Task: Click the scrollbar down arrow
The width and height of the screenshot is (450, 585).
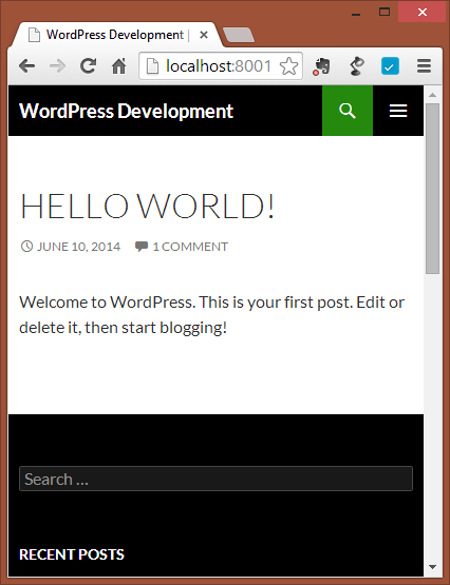Action: [433, 567]
